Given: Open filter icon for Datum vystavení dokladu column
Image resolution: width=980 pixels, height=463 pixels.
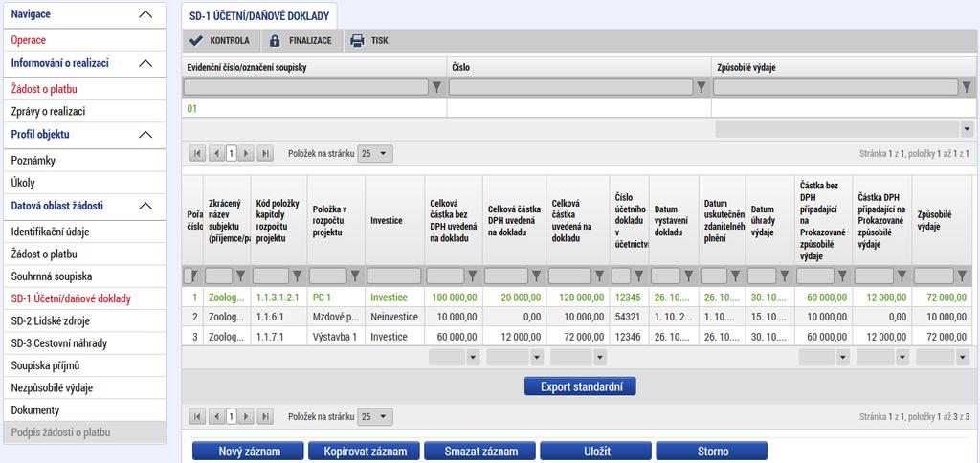Looking at the screenshot, I should pyautogui.click(x=688, y=276).
